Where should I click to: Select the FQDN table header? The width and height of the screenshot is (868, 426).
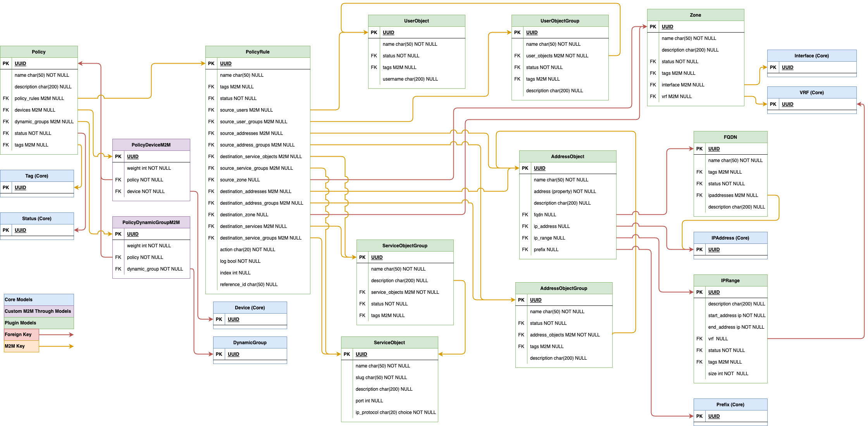(730, 137)
